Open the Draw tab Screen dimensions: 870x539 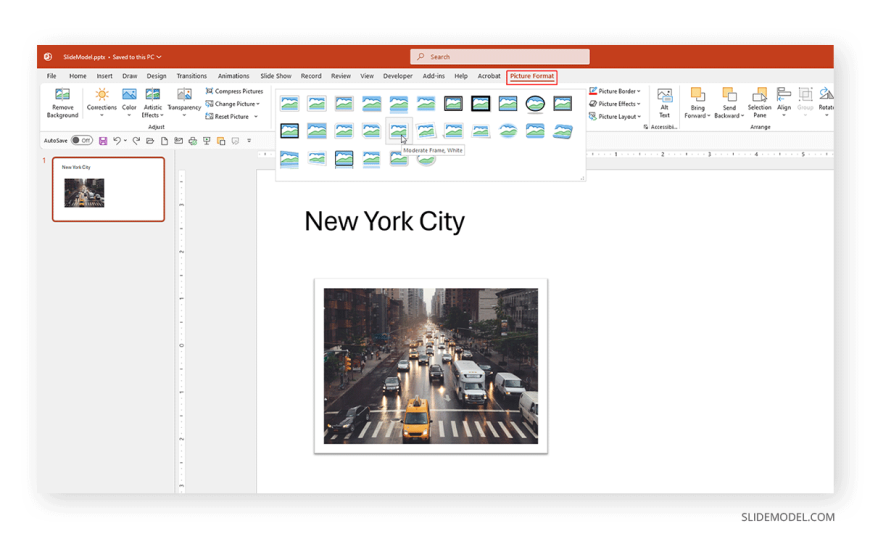(x=130, y=76)
